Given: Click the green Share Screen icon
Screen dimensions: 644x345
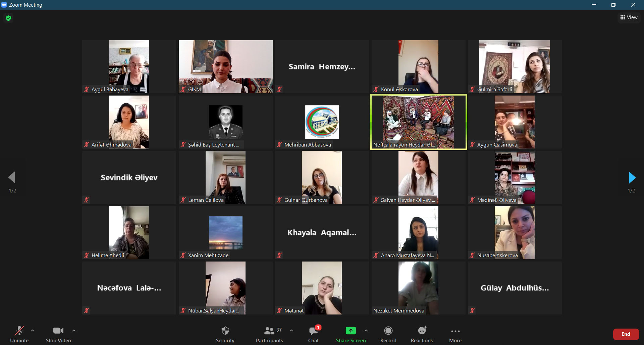Looking at the screenshot, I should click(351, 331).
